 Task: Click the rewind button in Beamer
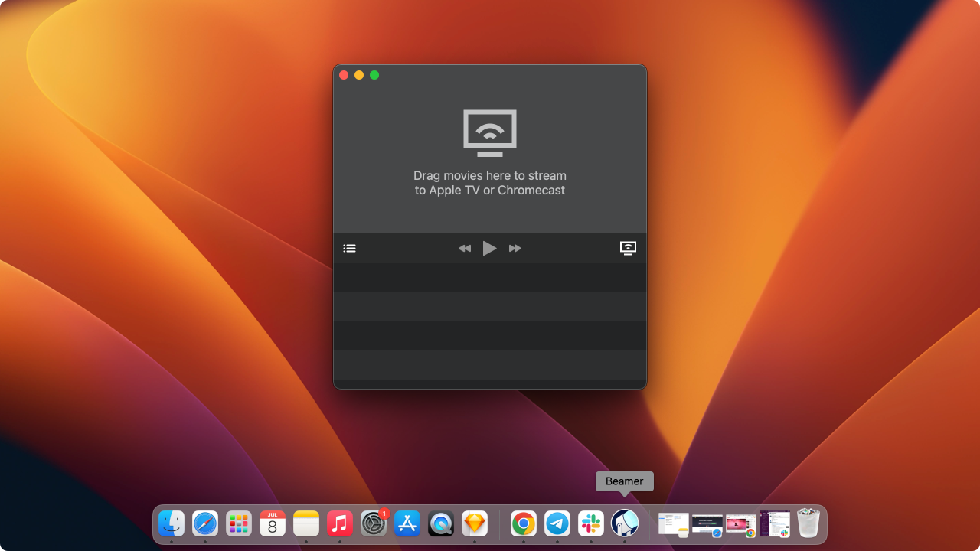465,248
